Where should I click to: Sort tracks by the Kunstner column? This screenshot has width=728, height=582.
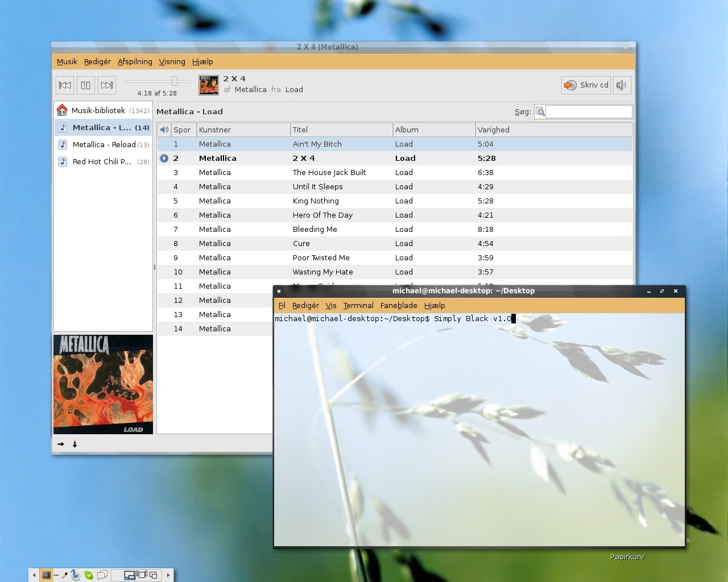coord(243,130)
